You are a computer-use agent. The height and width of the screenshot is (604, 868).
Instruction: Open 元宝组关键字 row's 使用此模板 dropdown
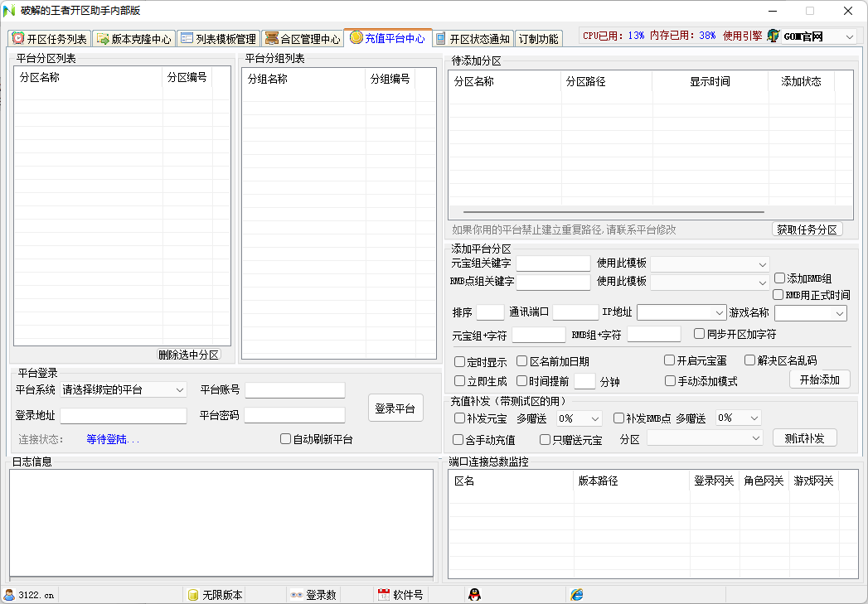[x=710, y=264]
